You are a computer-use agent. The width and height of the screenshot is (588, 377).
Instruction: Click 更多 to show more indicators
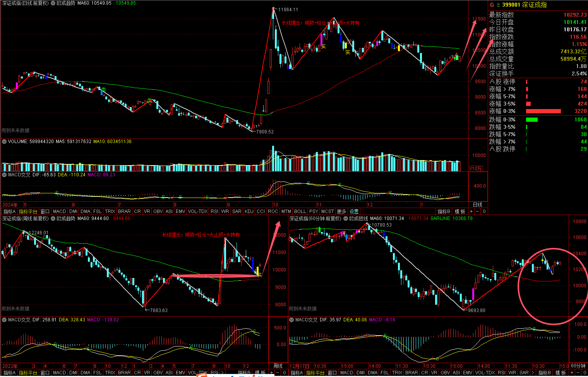(x=341, y=212)
